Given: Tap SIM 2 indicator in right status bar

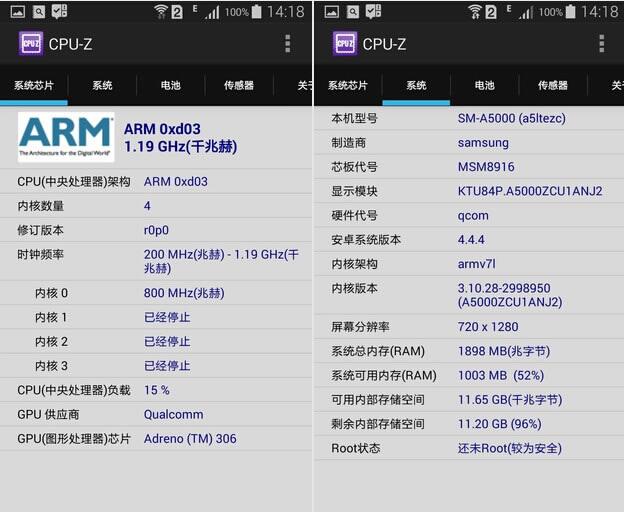Looking at the screenshot, I should coord(491,12).
